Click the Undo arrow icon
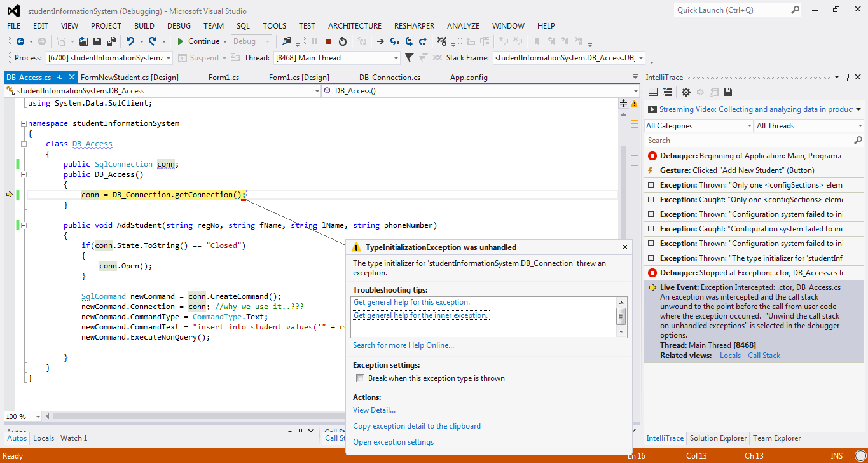The width and height of the screenshot is (868, 463). click(x=130, y=41)
